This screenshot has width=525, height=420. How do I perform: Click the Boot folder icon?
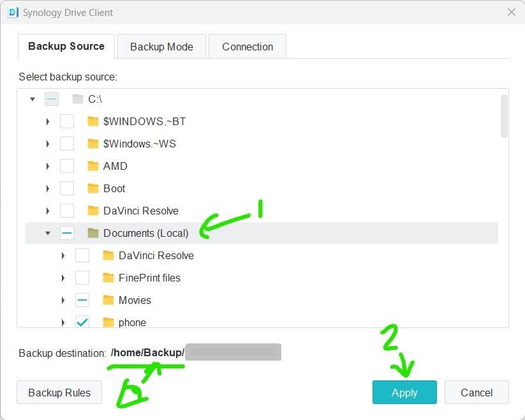(93, 188)
